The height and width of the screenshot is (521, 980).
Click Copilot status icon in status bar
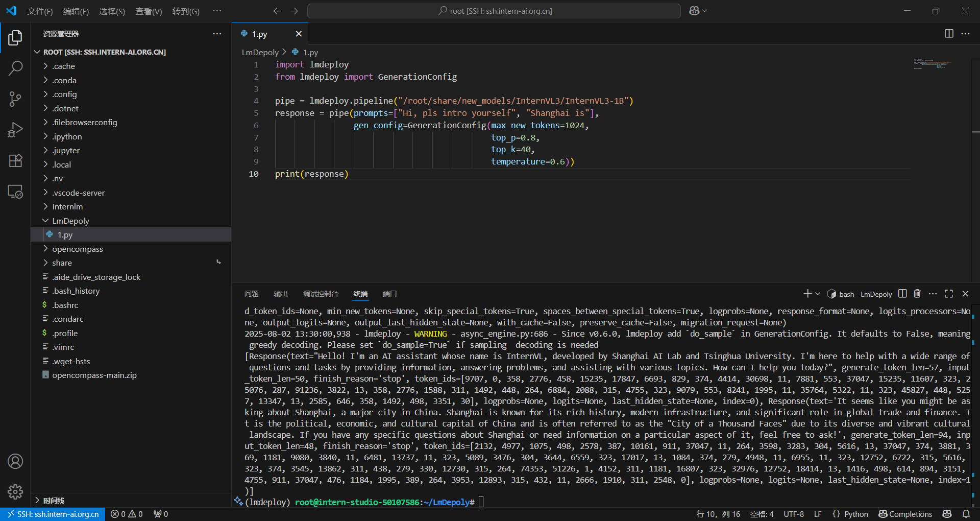pyautogui.click(x=947, y=514)
